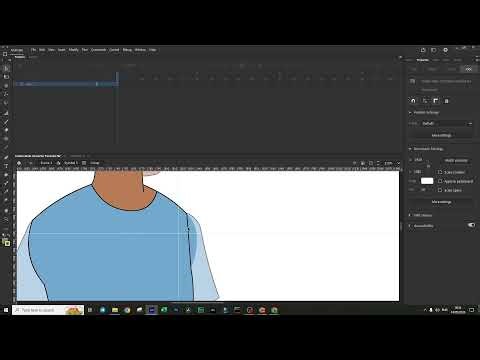The height and width of the screenshot is (360, 480).
Task: Click the FPS value field
Action: click(423, 190)
